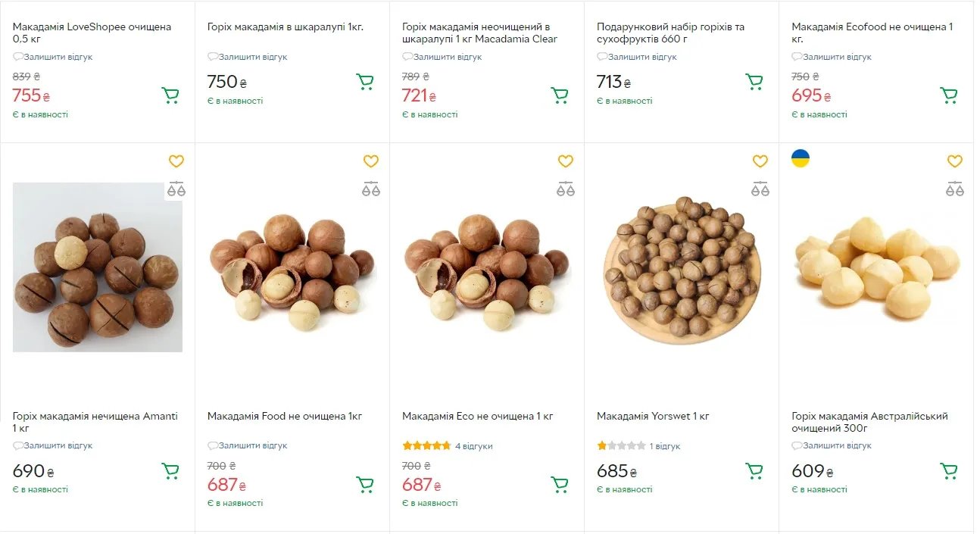Add Макадамія Ecofood to cart
This screenshot has height=534, width=980.
click(x=949, y=95)
